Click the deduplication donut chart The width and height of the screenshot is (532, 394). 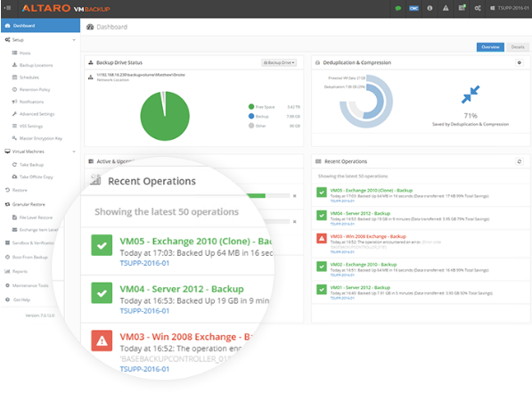point(366,101)
